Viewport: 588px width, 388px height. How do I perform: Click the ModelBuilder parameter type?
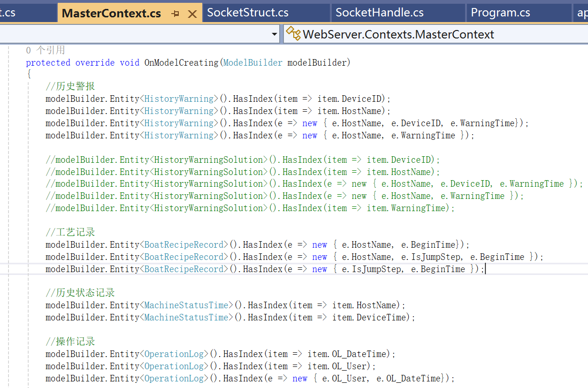click(253, 62)
